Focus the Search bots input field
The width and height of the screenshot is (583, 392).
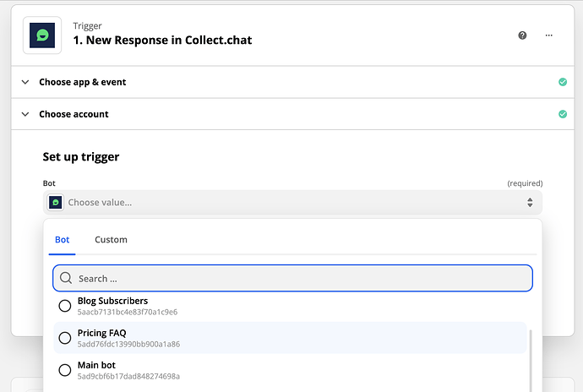(292, 278)
